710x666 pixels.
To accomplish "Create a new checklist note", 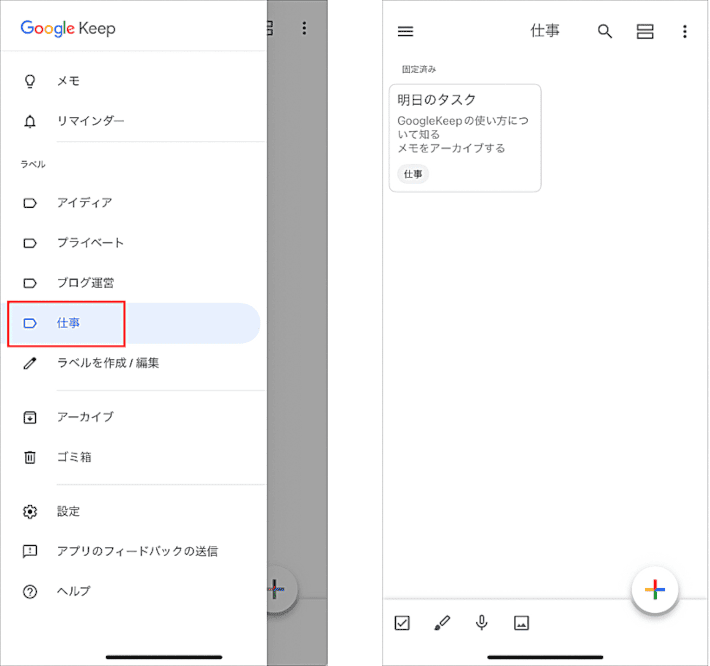I will click(402, 623).
